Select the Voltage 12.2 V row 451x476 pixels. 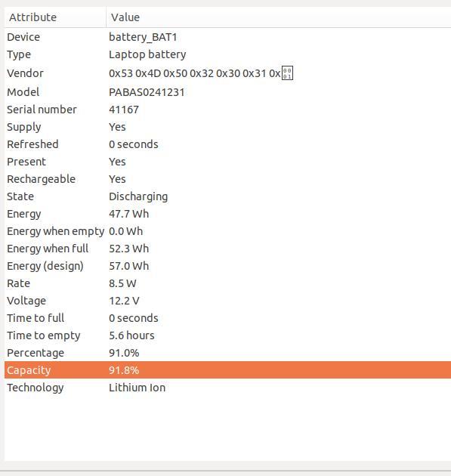(227, 301)
